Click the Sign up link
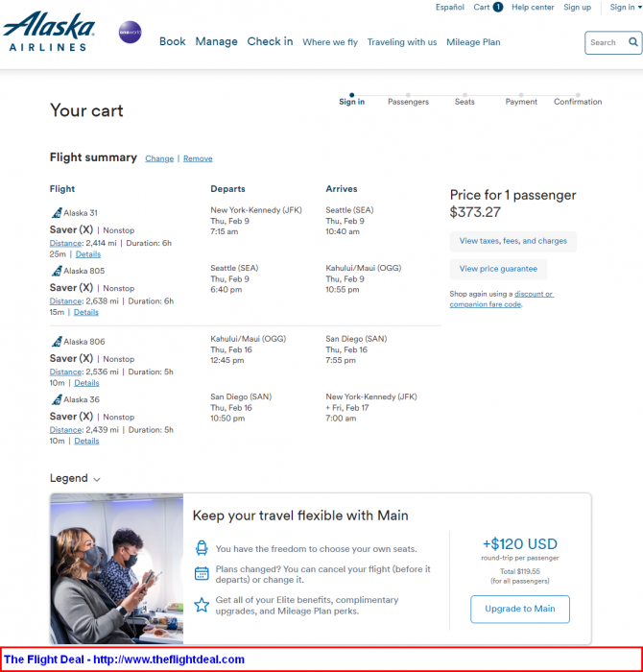This screenshot has height=672, width=643. (x=577, y=8)
